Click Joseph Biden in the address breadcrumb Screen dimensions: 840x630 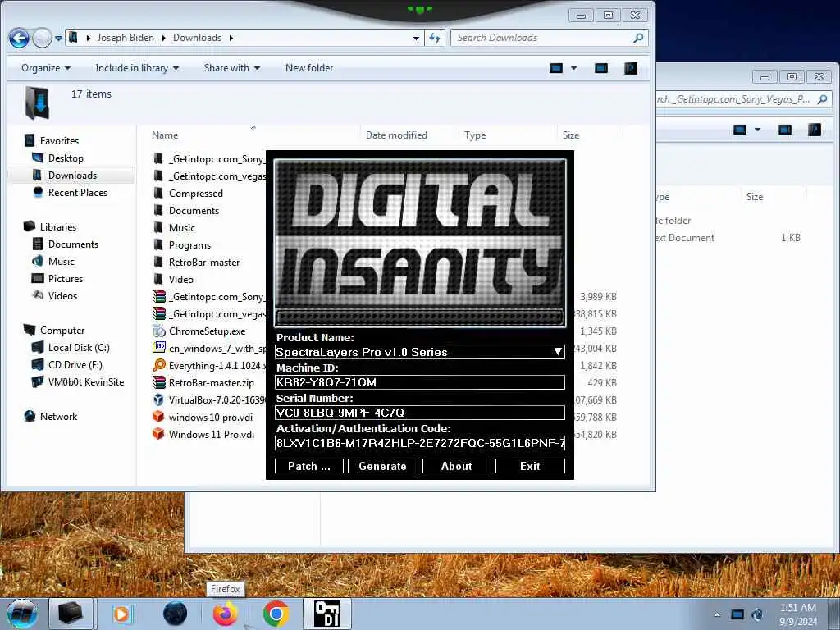pyautogui.click(x=126, y=38)
